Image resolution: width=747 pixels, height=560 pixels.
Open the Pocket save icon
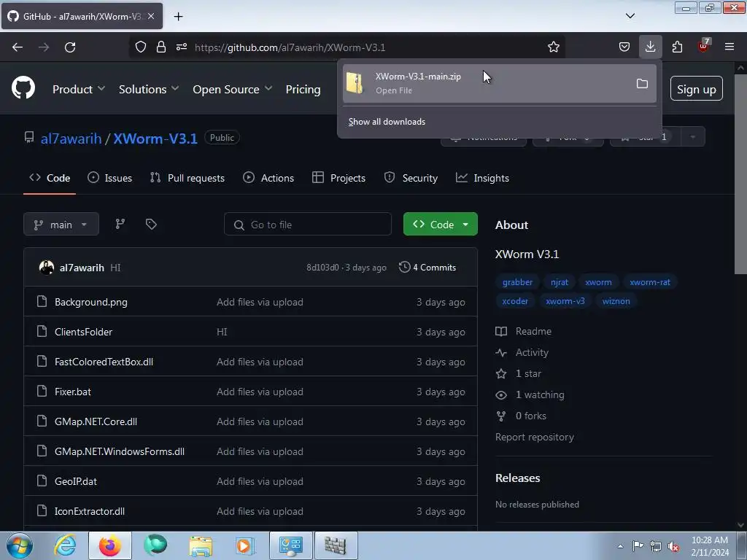point(624,47)
